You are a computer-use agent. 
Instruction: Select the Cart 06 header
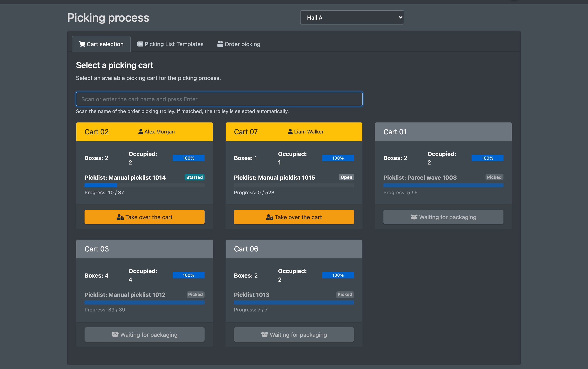coord(294,249)
